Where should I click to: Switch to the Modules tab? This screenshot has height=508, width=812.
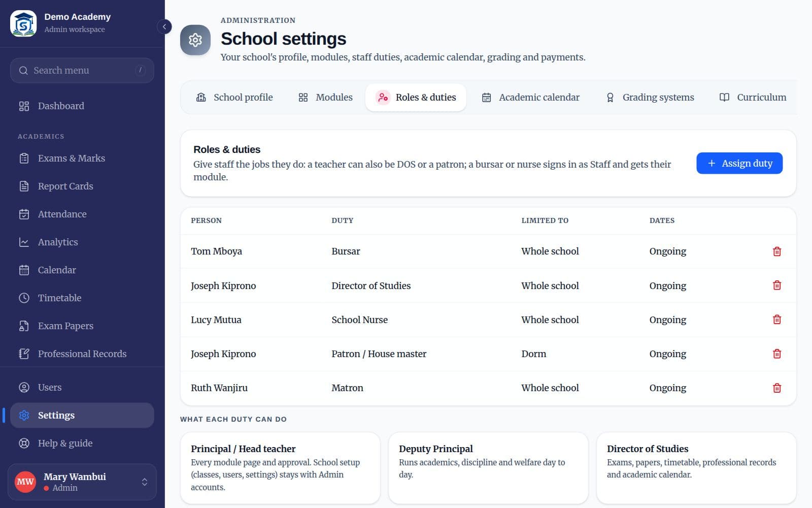(325, 97)
